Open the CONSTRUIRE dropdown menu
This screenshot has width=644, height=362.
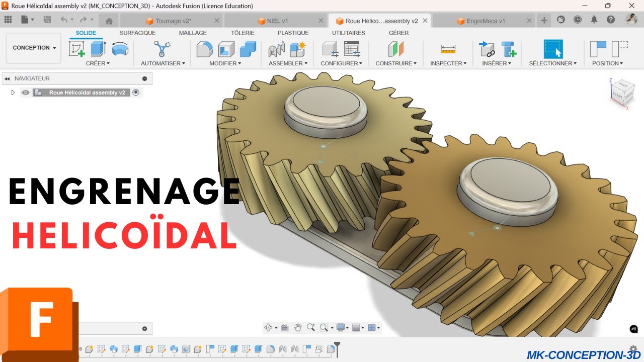click(396, 63)
